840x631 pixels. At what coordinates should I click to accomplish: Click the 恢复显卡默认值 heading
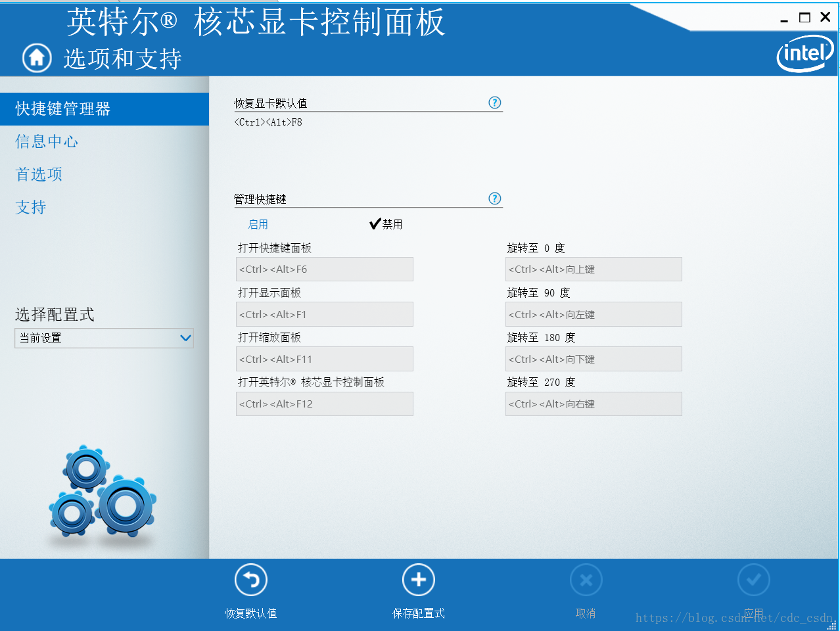[x=271, y=103]
